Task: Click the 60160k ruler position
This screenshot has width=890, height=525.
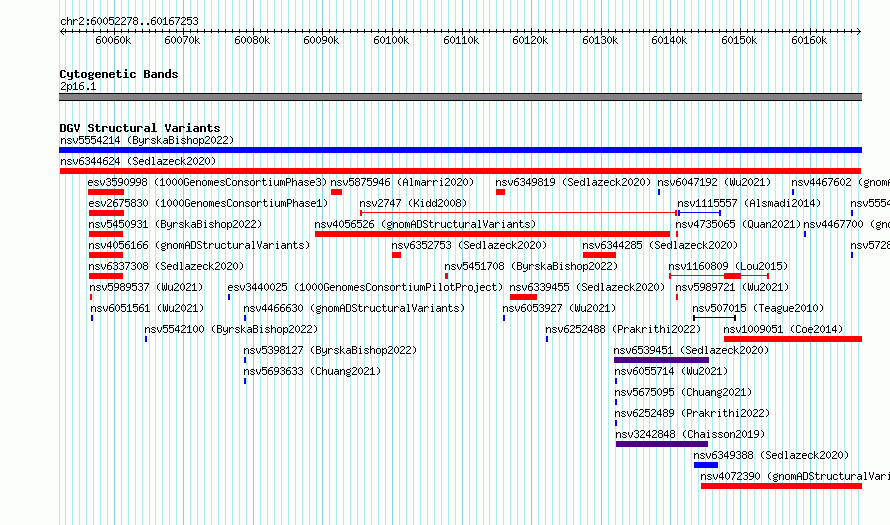Action: 809,40
